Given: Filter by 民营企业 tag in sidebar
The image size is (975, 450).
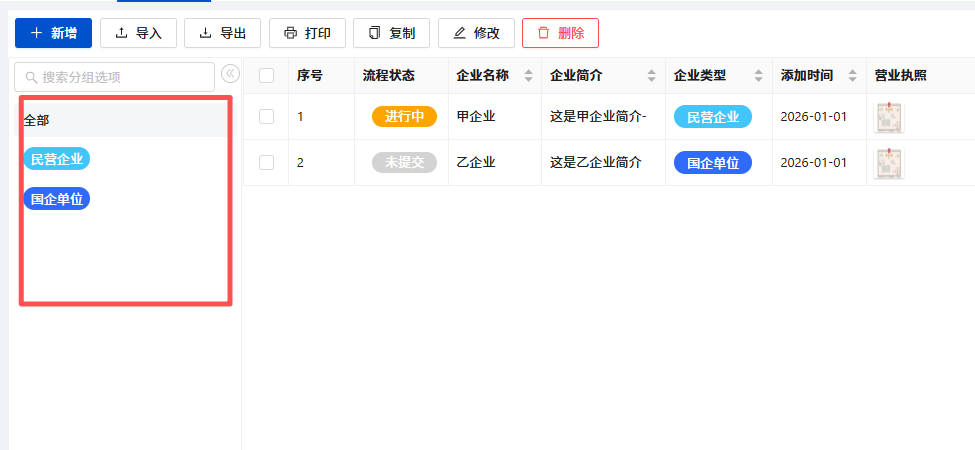Looking at the screenshot, I should coord(57,159).
